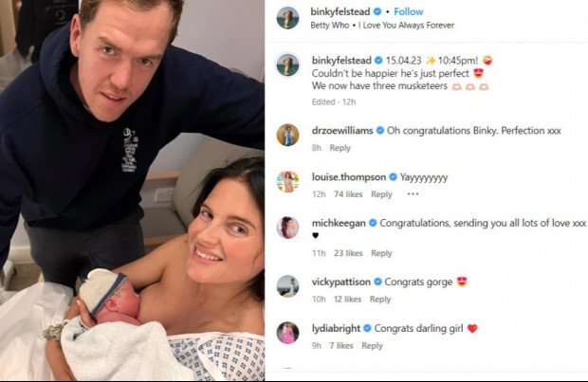Viewport: 588px width, 382px height.
Task: Reply to louise.thompson comment
Action: (x=381, y=194)
